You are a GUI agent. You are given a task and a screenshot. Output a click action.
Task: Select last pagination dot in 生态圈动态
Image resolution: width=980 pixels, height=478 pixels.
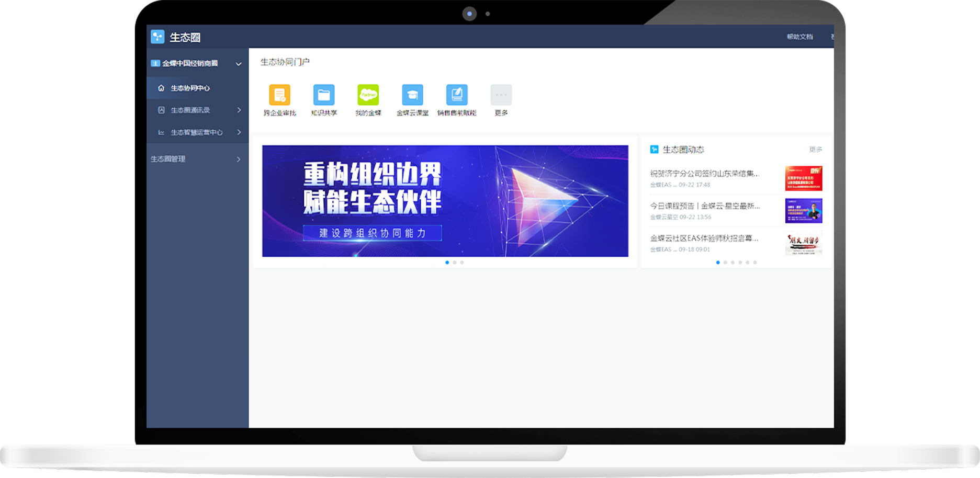[x=755, y=263]
